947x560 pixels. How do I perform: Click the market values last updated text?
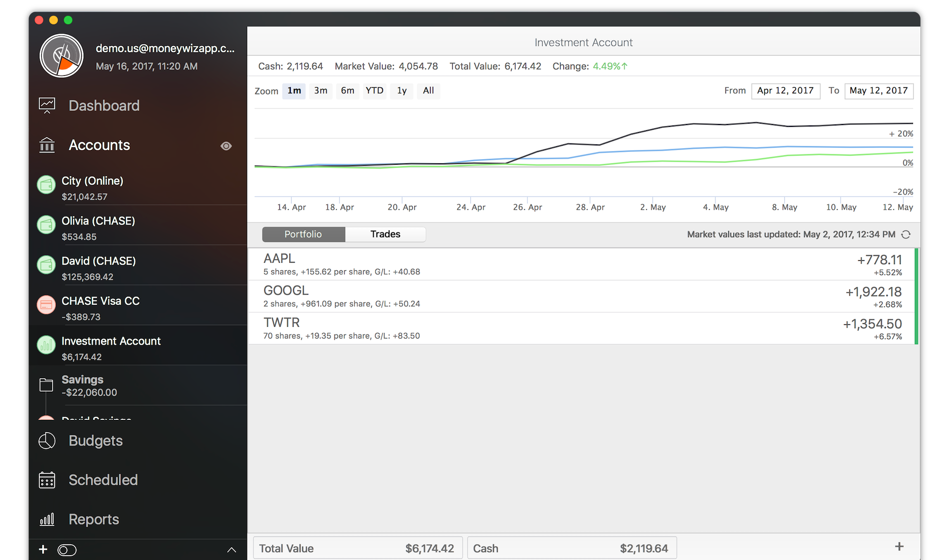click(791, 234)
